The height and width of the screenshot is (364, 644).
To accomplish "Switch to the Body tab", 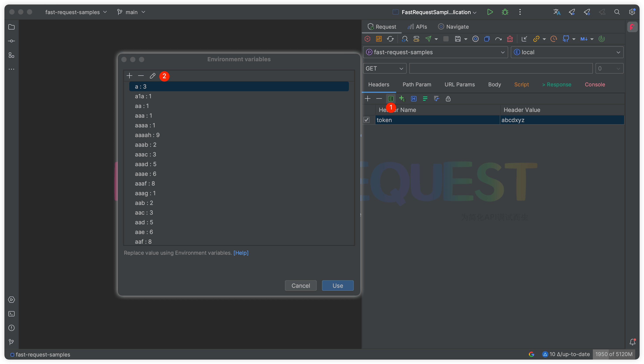I will click(494, 85).
